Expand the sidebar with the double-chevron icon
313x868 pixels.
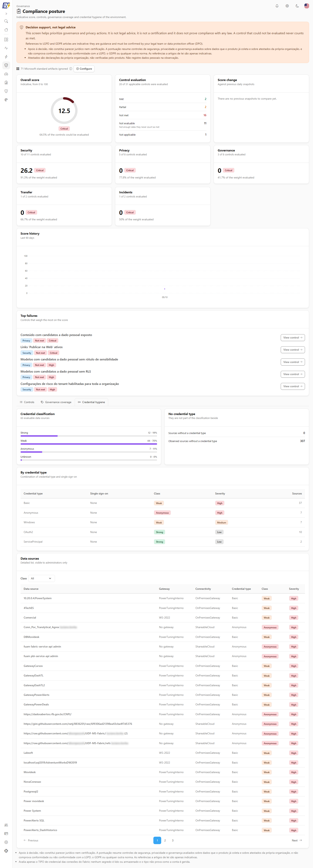click(6, 14)
